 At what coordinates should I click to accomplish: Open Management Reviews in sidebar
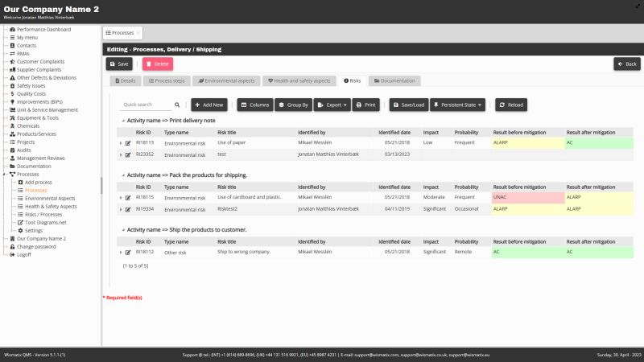(x=41, y=158)
